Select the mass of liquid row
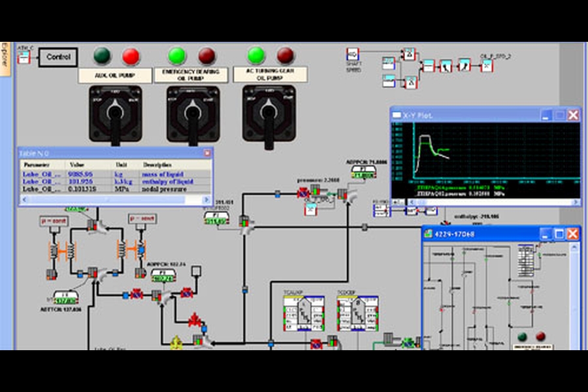The width and height of the screenshot is (588, 392). click(x=116, y=174)
